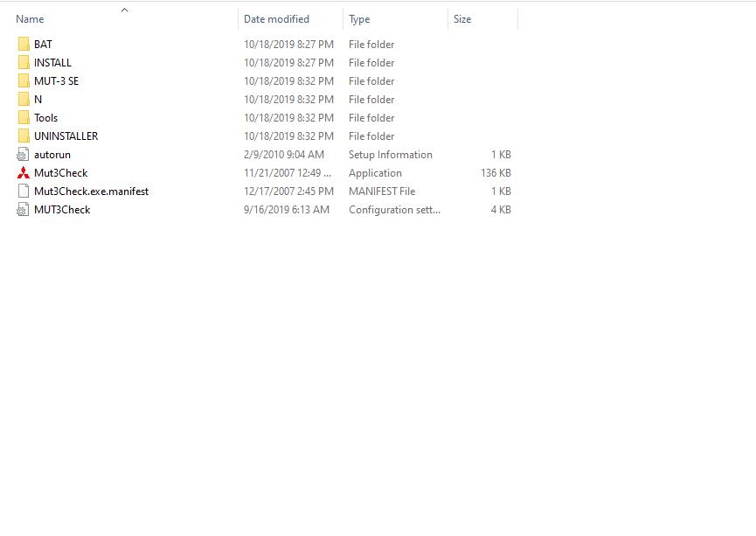Select the file name 'MUT-3 SE'
The height and width of the screenshot is (536, 756).
point(57,81)
